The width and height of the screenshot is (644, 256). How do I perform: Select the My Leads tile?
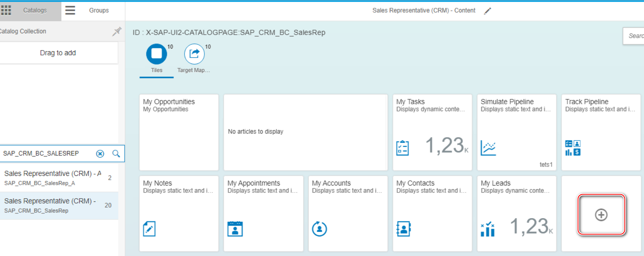coord(516,214)
